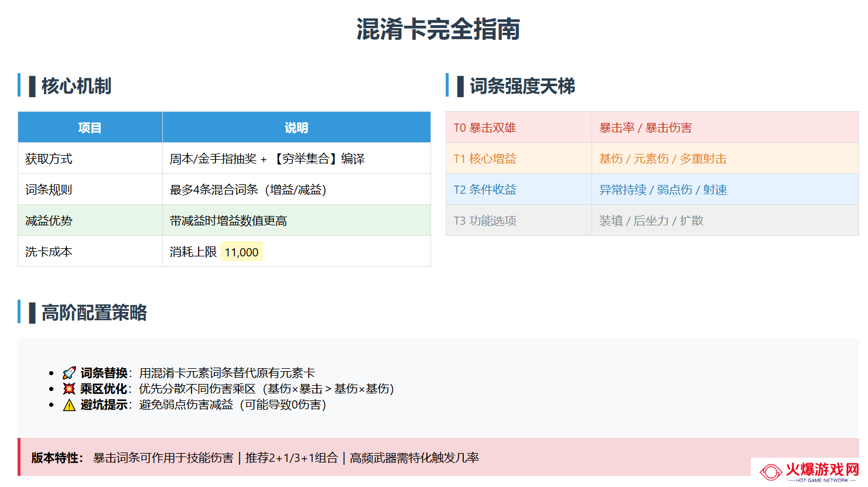Click the cell 装填 / 后坐力 / 扩散

coord(725,221)
